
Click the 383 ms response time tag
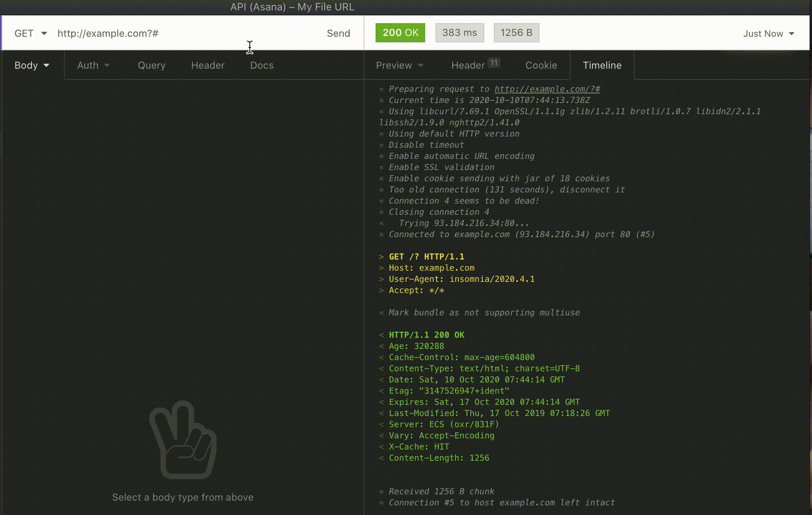[460, 33]
